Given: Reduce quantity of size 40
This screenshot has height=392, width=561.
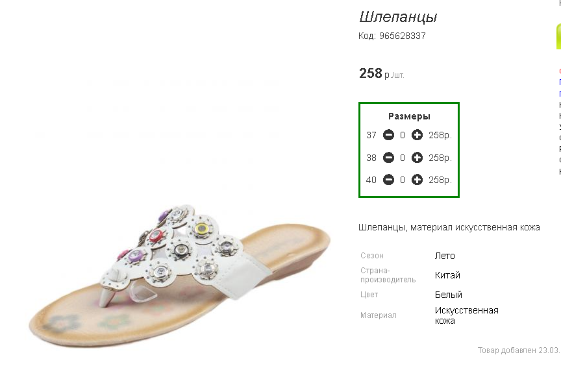Looking at the screenshot, I should click(x=388, y=180).
